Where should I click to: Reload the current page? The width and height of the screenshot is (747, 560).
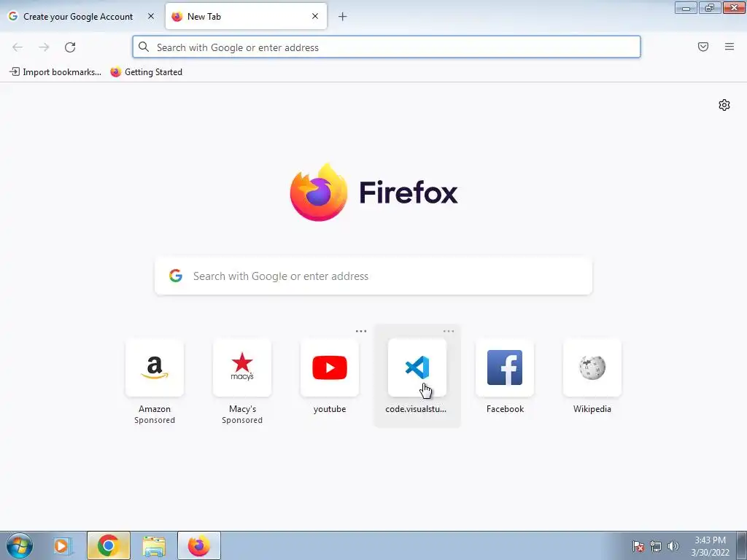pos(70,47)
